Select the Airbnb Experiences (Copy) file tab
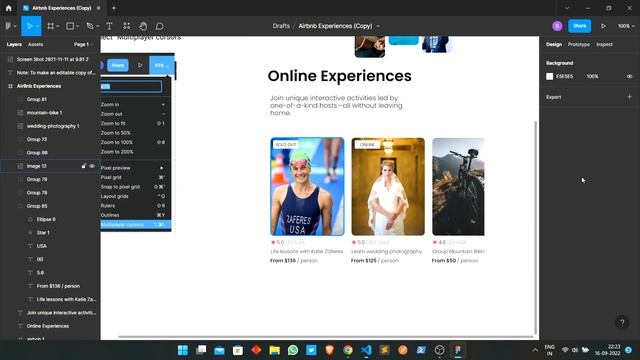640x360 pixels. click(62, 8)
